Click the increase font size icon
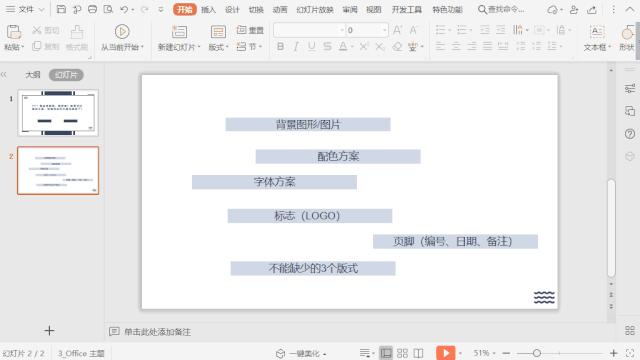The height and width of the screenshot is (360, 640). point(397,30)
